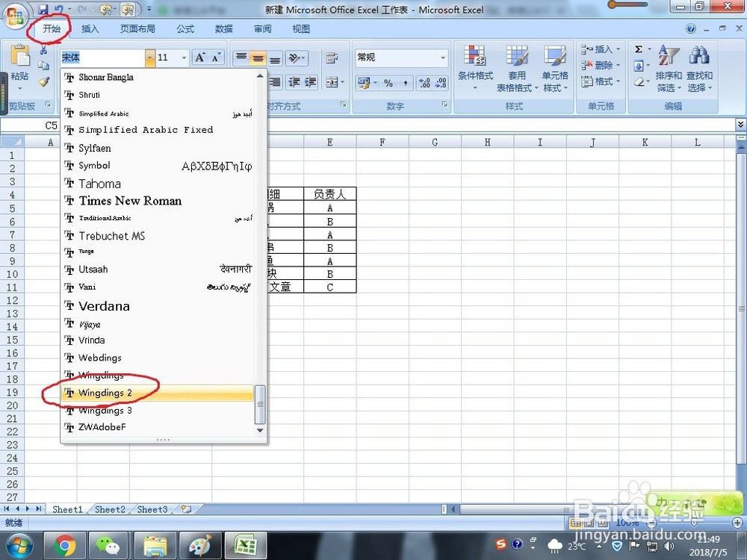The image size is (747, 560).
Task: Open the 页面布局 ribbon tab
Action: click(x=137, y=29)
